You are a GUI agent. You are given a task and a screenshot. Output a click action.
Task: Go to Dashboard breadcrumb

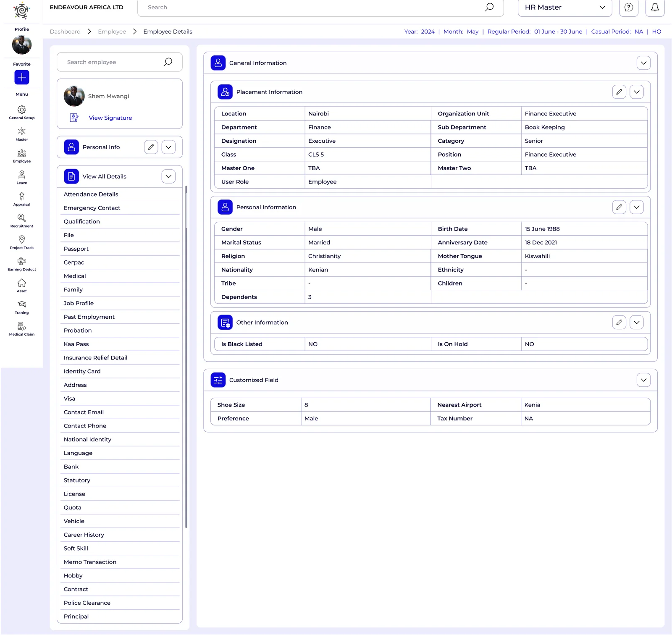(65, 31)
